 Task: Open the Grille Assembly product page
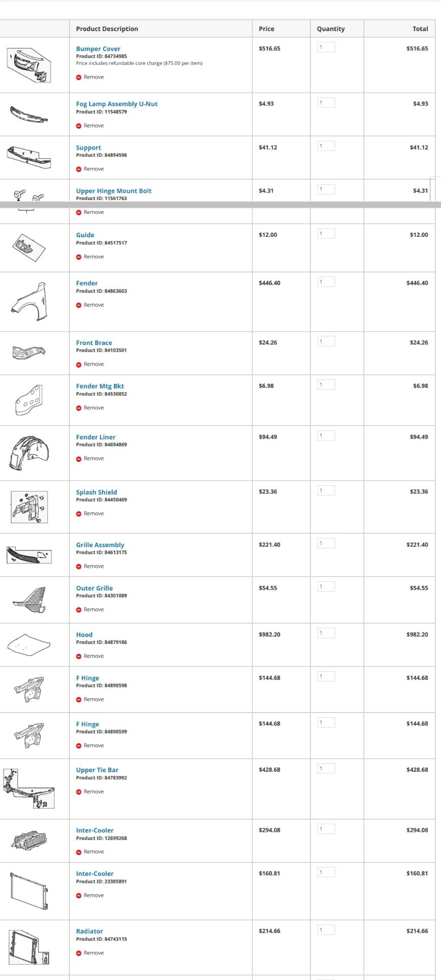coord(100,545)
